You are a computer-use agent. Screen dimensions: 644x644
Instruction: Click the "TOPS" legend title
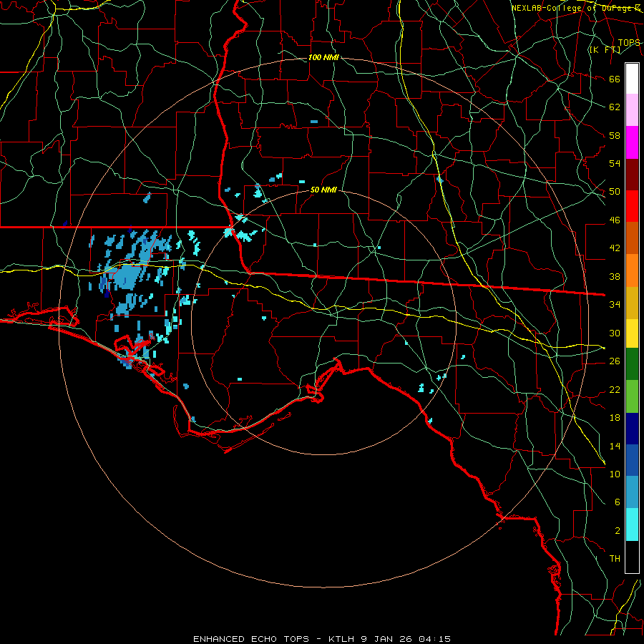tap(629, 42)
